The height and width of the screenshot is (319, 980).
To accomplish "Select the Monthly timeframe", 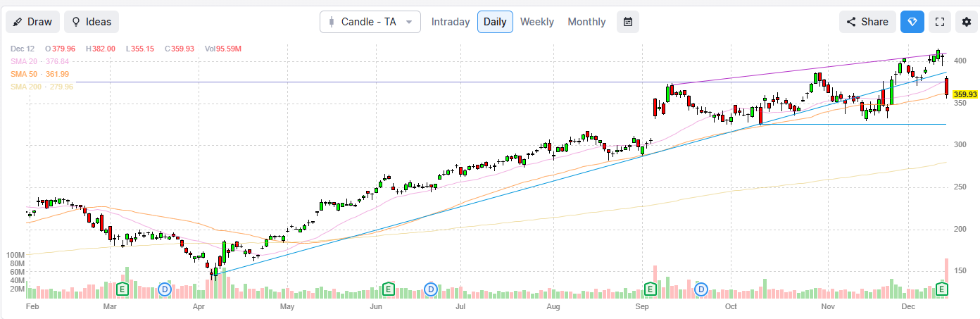I will click(x=586, y=22).
